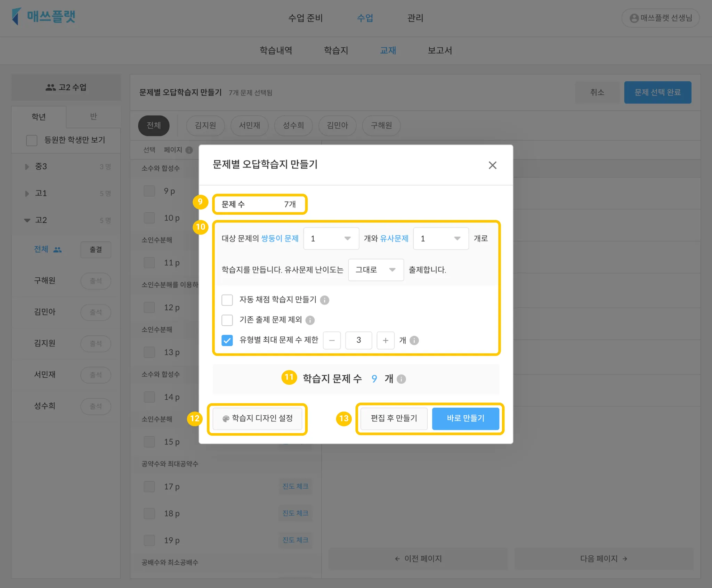Open the 쌍둥이 문제 count dropdown
This screenshot has width=712, height=588.
(331, 238)
